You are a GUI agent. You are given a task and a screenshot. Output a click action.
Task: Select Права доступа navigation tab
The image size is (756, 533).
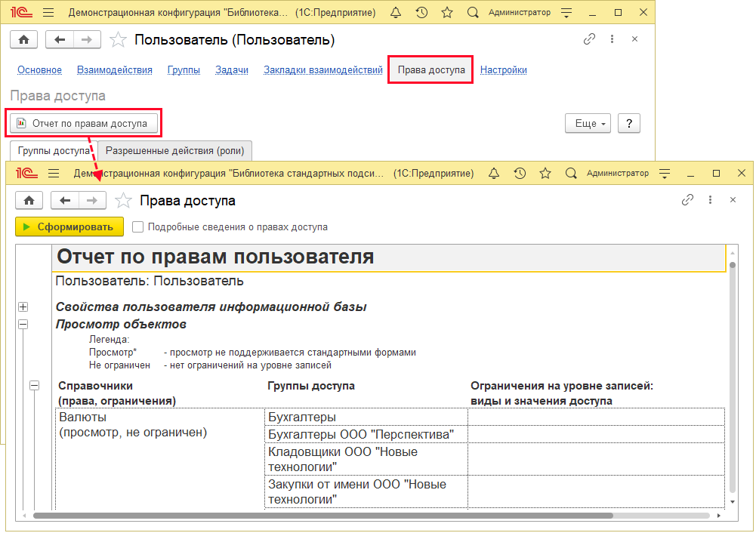[431, 70]
